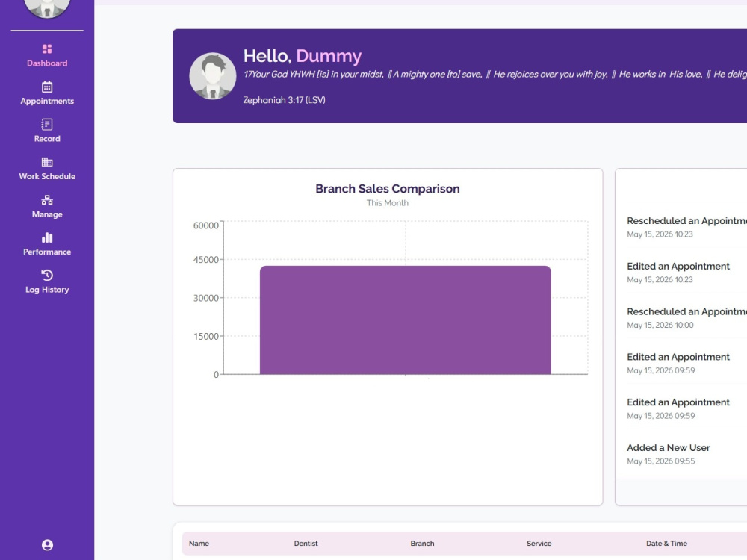This screenshot has width=747, height=560.
Task: Open the Performance bar chart icon
Action: click(46, 237)
